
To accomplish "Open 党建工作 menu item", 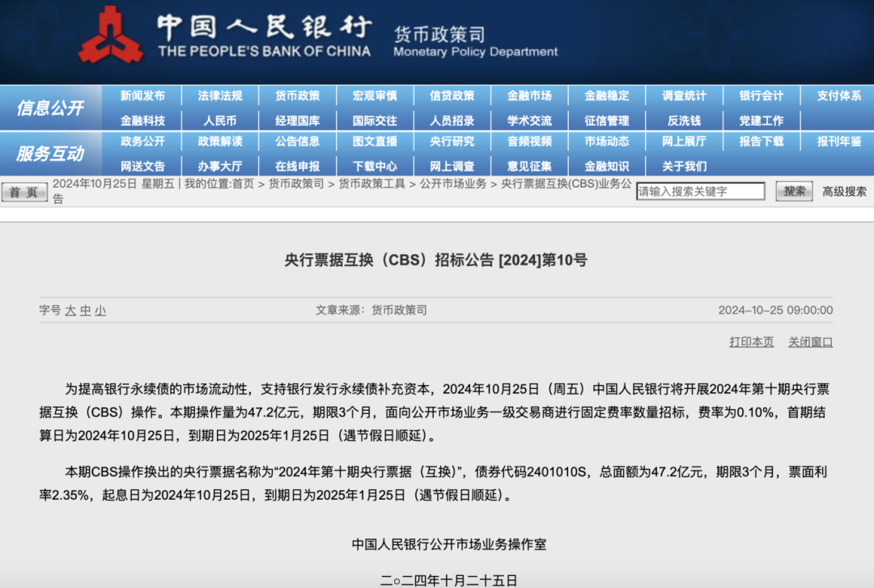I will point(762,121).
